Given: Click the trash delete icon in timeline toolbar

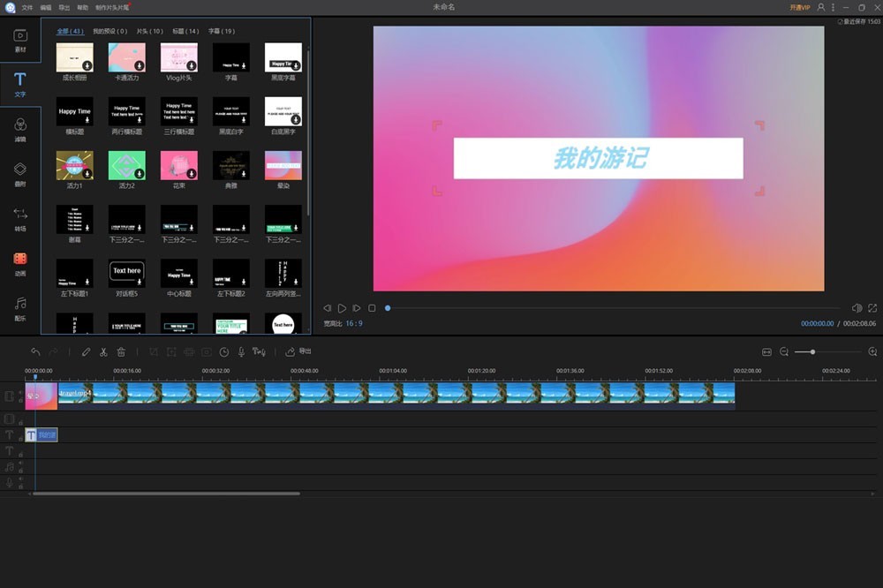Looking at the screenshot, I should pyautogui.click(x=121, y=351).
